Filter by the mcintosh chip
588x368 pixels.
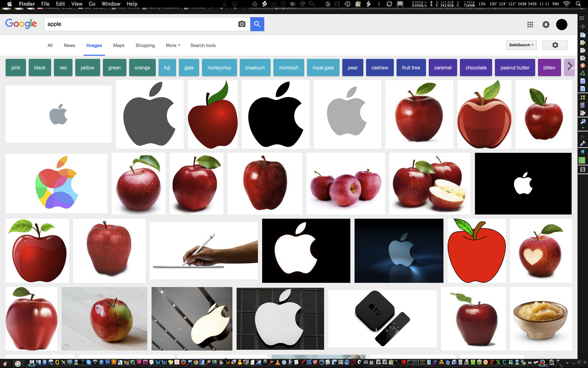click(x=289, y=68)
